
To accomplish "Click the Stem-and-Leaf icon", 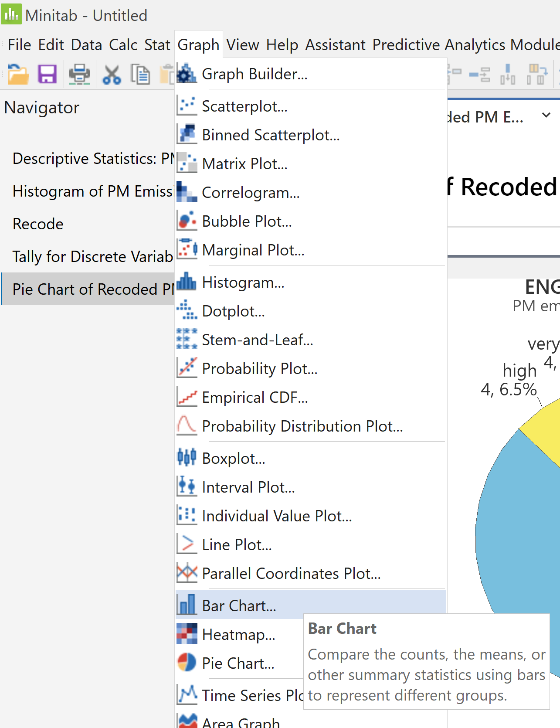I will [187, 340].
